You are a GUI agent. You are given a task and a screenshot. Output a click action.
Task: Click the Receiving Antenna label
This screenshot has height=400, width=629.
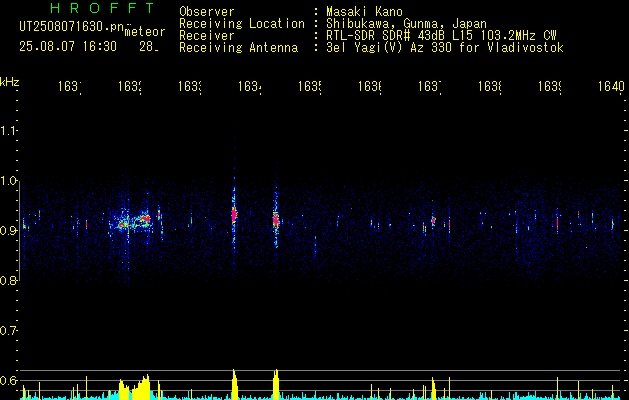tap(239, 48)
